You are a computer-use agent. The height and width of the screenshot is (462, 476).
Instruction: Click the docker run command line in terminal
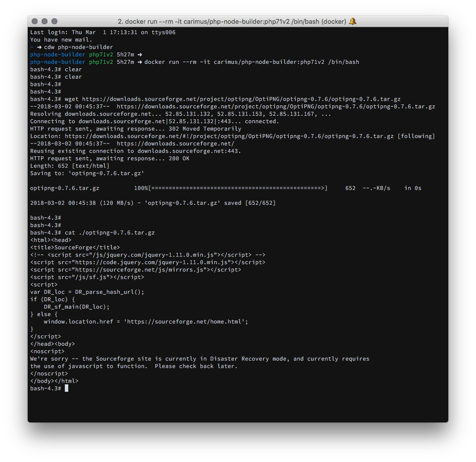[x=194, y=62]
